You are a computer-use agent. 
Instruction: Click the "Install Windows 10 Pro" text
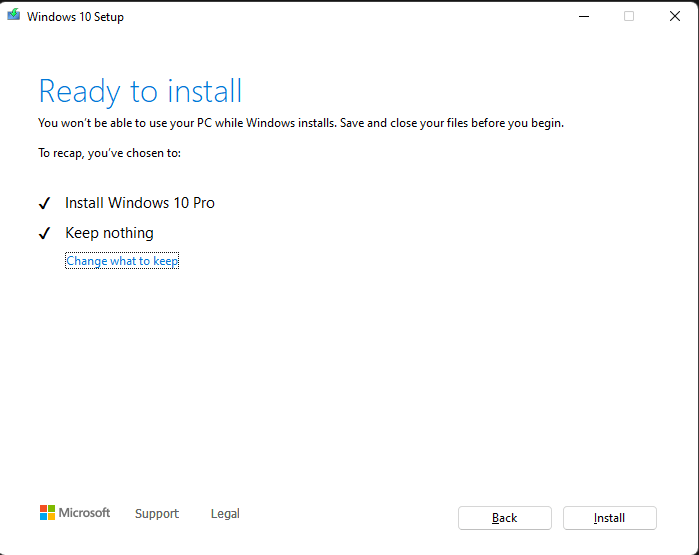(x=140, y=203)
